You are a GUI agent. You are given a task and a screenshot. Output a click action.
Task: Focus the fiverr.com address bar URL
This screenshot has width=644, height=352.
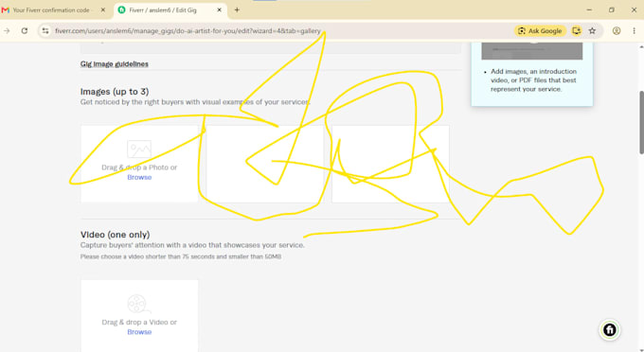pos(188,31)
